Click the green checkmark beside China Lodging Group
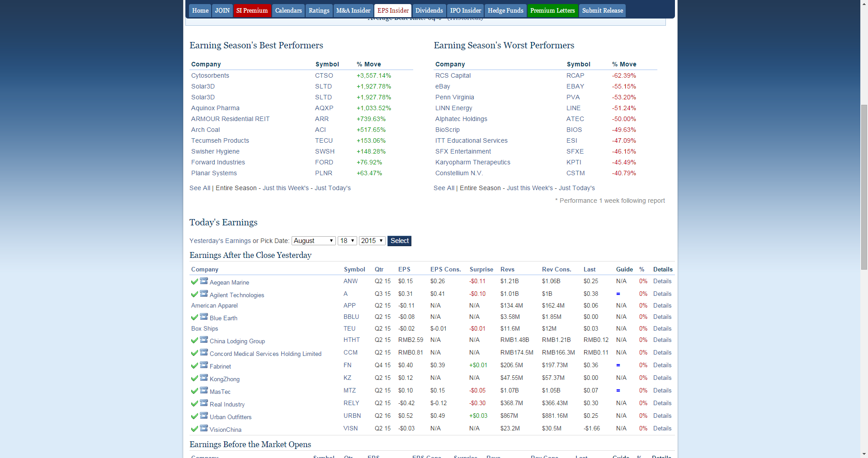This screenshot has width=868, height=458. click(194, 340)
